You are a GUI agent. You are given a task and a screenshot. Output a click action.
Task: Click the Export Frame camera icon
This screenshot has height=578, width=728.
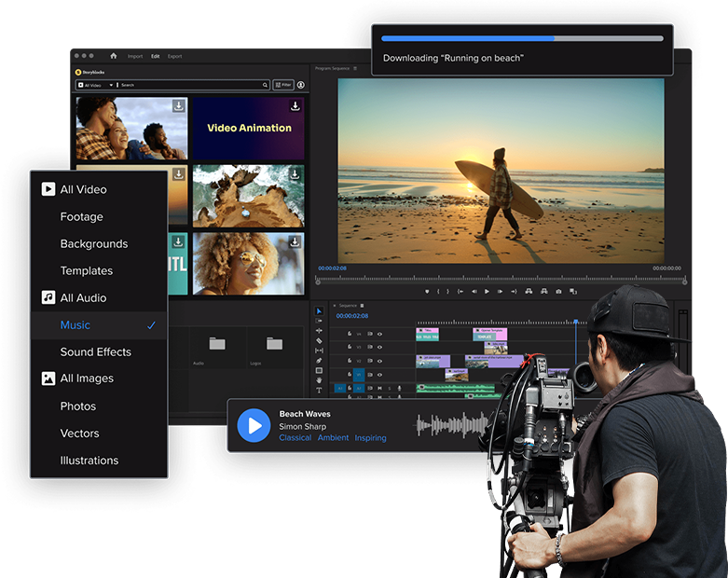(x=558, y=292)
